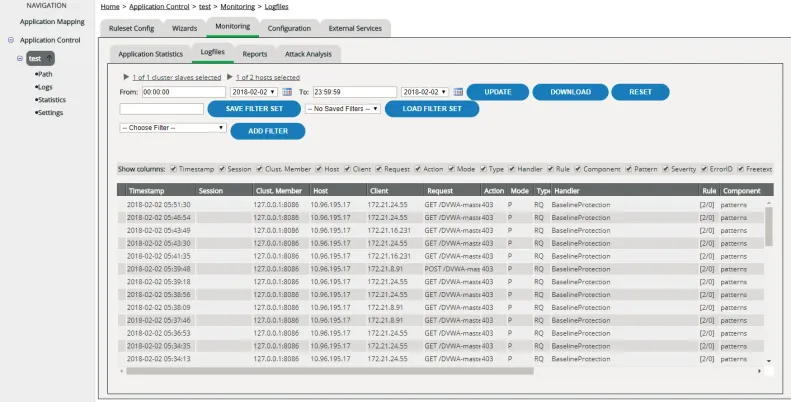Viewport: 791px width, 402px height.
Task: Click the up arrow on test node
Action: point(49,59)
